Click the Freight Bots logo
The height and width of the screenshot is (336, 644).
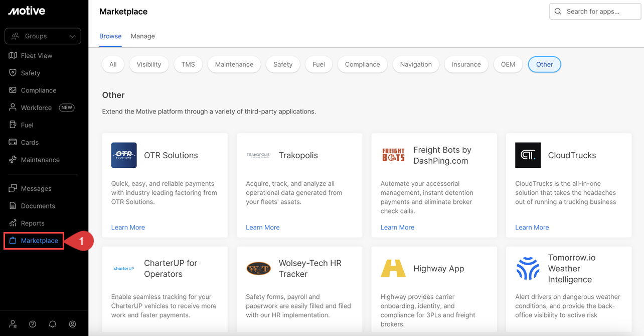(x=393, y=155)
